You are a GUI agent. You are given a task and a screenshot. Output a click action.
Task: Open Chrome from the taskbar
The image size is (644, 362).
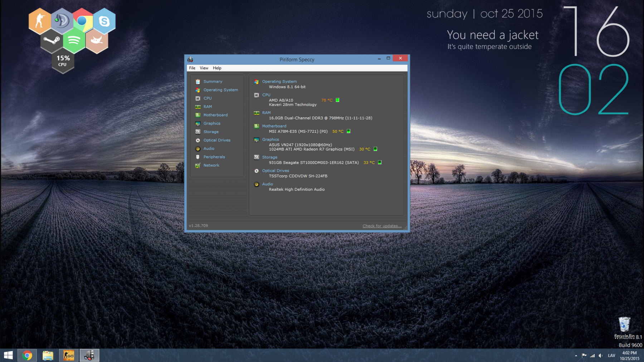(x=27, y=355)
